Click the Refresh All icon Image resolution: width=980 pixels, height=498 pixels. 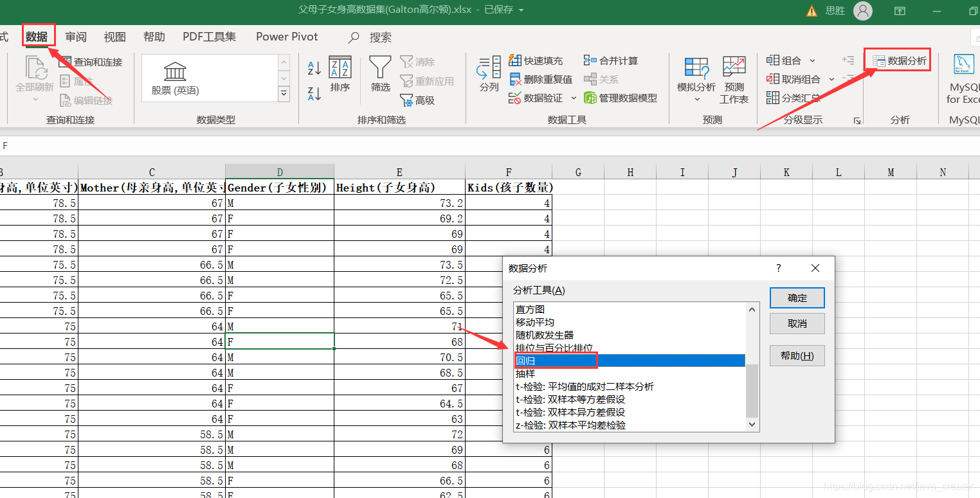[x=35, y=68]
